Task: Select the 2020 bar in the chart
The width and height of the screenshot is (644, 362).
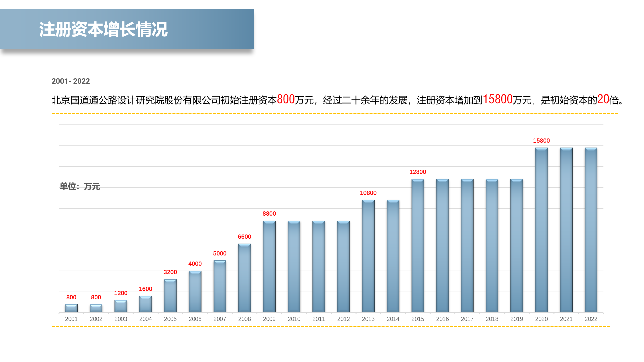Action: (x=541, y=230)
